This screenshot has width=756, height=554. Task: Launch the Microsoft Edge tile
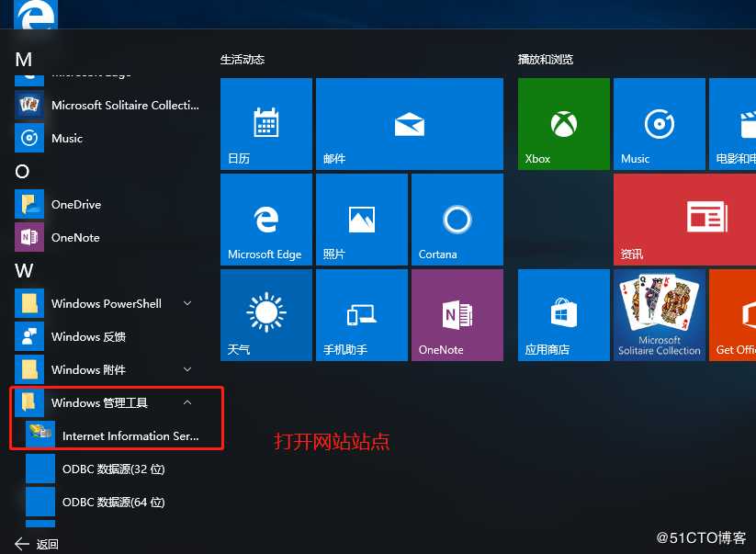266,220
